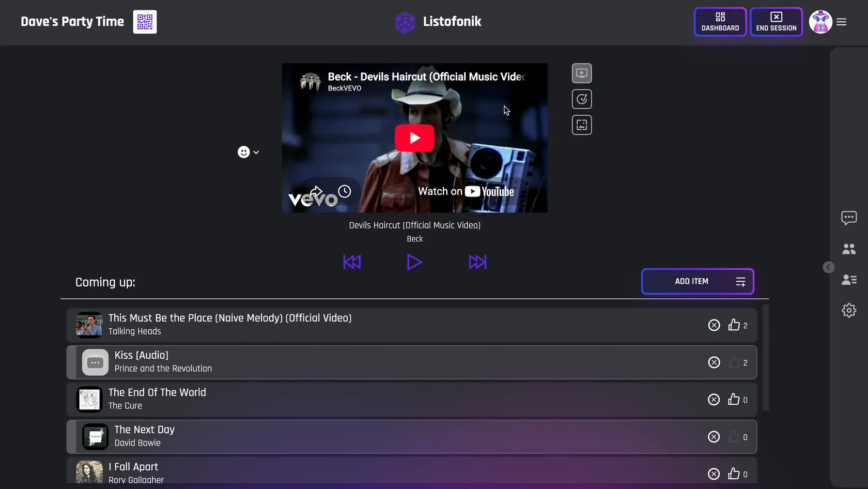Click the Talking Heads track thumbnail
This screenshot has width=868, height=489.
pos(89,325)
